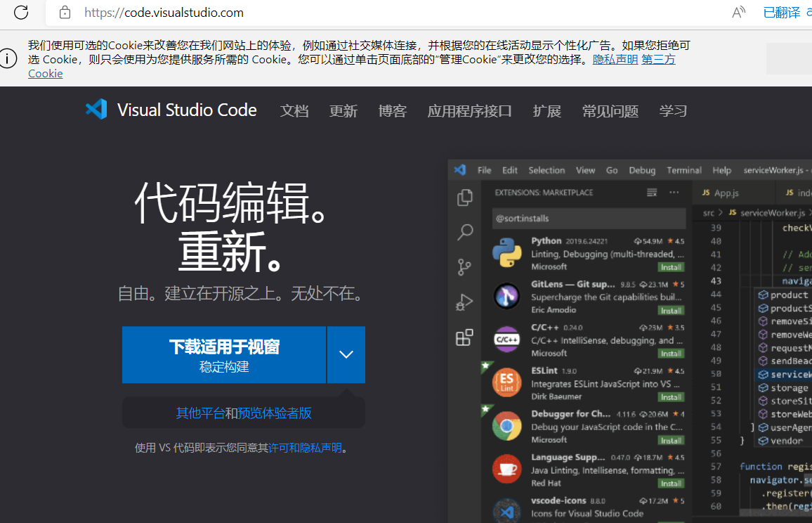Select the Explorer files icon in activity bar
This screenshot has height=523, width=812.
464,198
